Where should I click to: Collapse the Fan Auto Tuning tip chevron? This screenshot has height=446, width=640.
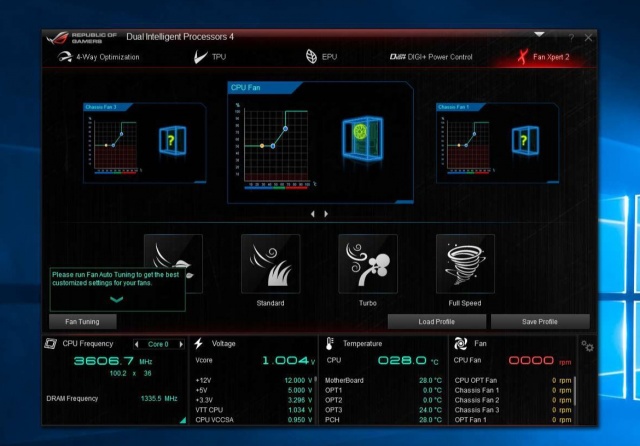pyautogui.click(x=117, y=300)
